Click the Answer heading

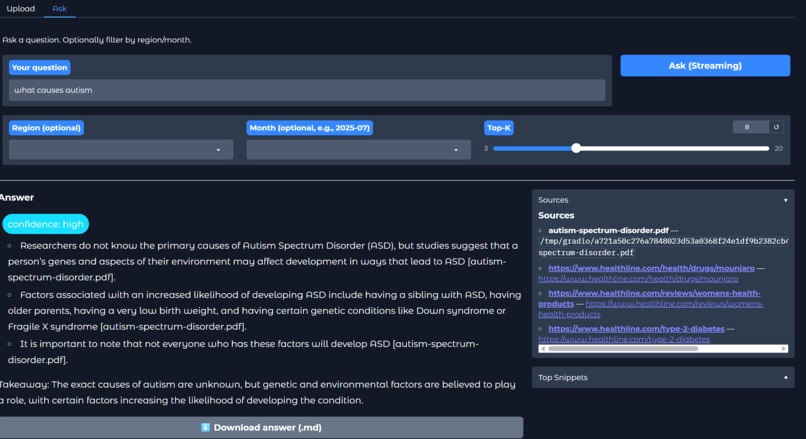click(17, 197)
